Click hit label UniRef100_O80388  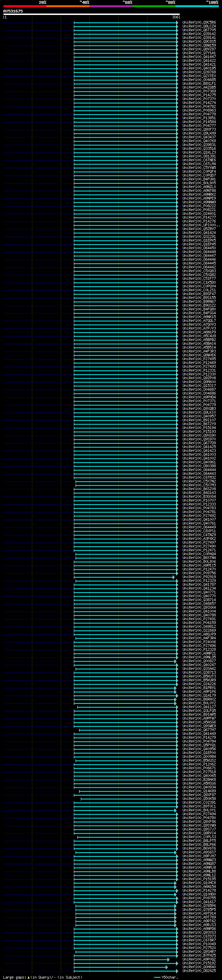199,466
